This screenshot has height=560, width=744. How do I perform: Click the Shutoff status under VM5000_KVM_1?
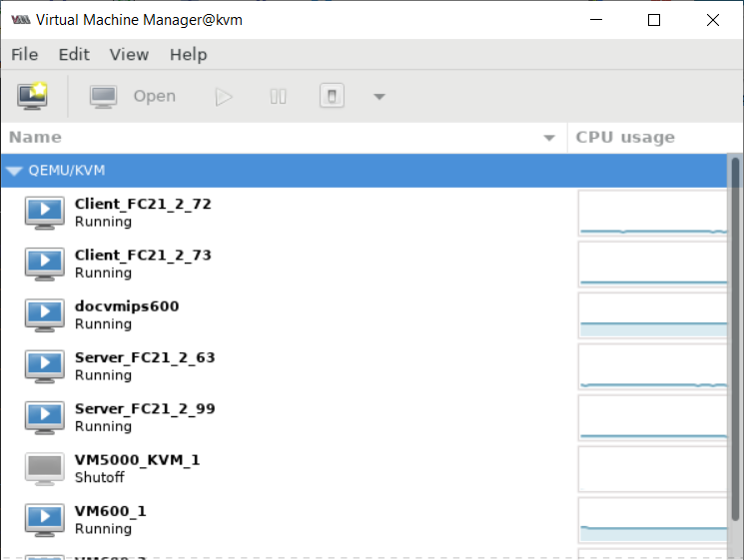point(100,477)
